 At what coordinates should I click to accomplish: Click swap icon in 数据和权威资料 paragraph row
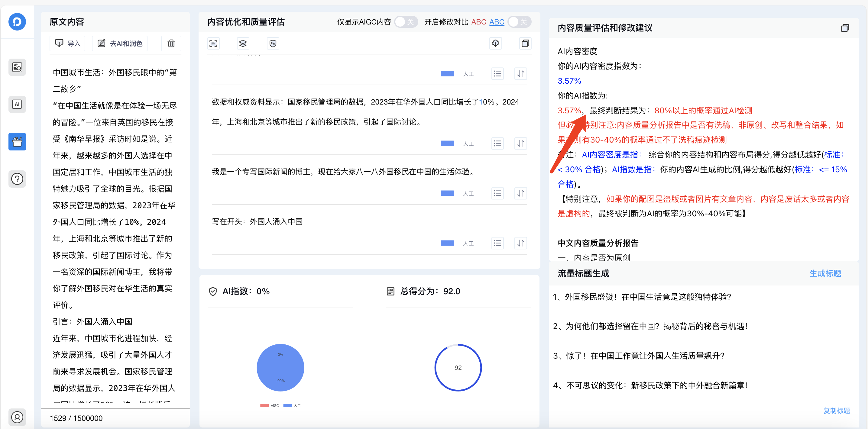(521, 144)
